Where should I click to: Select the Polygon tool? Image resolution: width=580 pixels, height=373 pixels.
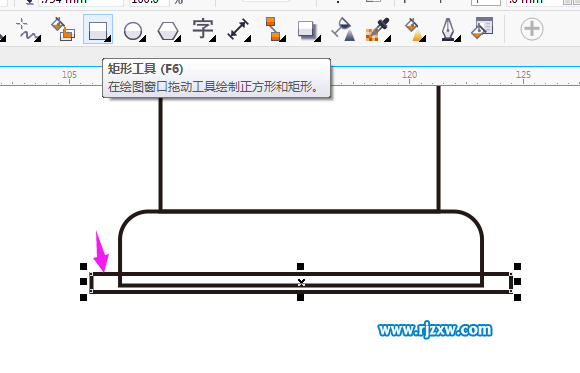pyautogui.click(x=168, y=31)
